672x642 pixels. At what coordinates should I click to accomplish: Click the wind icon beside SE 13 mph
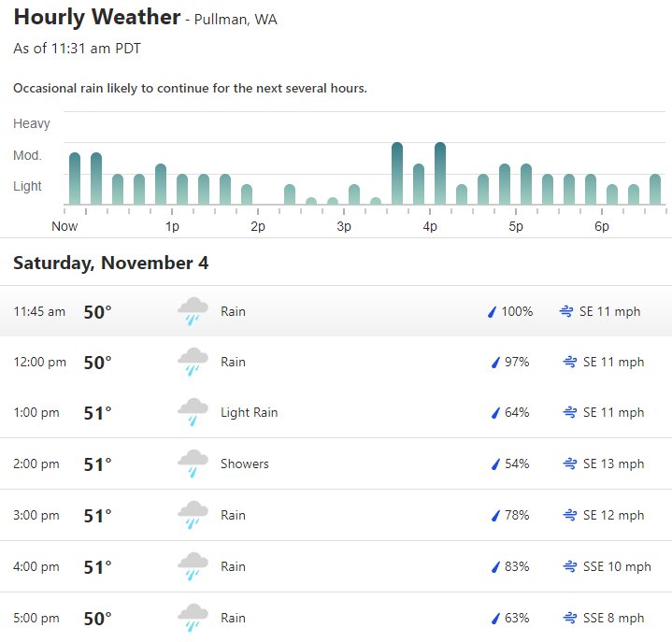pos(569,464)
